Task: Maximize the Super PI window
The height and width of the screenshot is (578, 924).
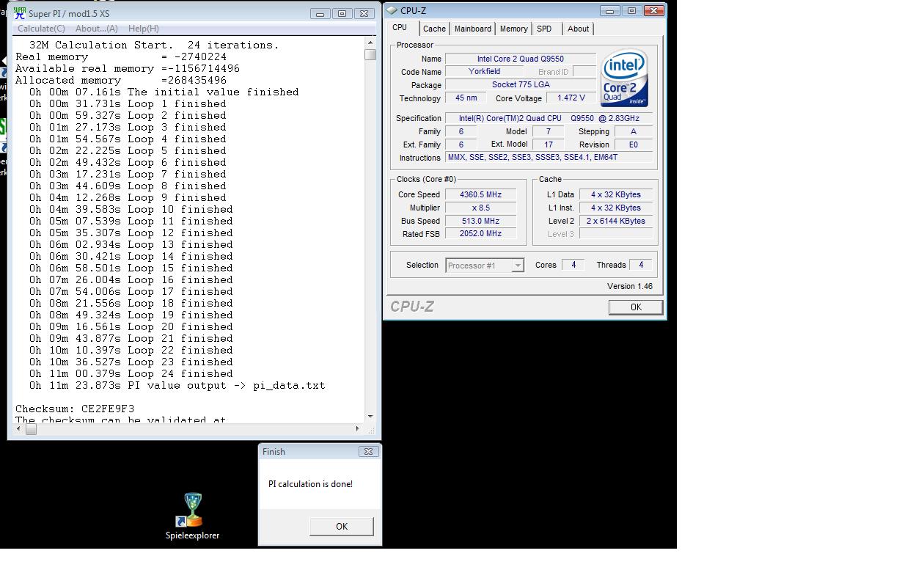Action: pos(342,13)
